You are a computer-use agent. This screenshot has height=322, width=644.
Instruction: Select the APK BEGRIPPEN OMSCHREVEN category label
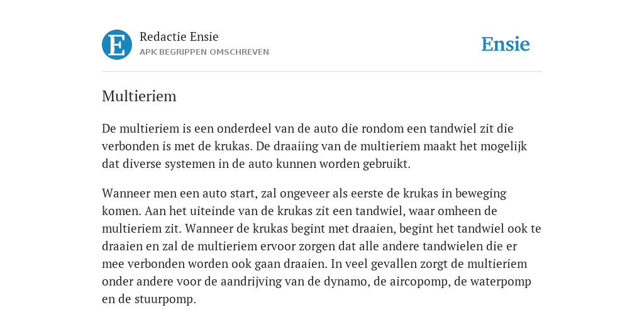[204, 52]
